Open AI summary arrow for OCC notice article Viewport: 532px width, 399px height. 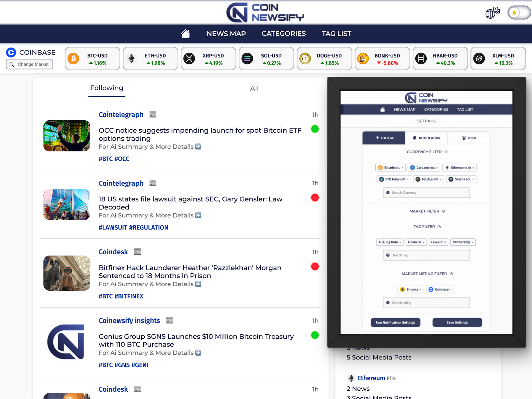click(x=198, y=147)
